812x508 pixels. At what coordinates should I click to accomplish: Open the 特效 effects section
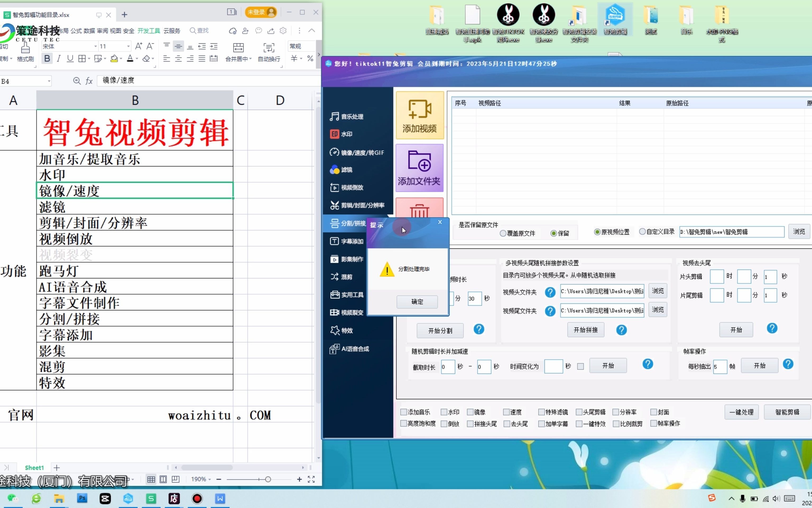(x=341, y=331)
